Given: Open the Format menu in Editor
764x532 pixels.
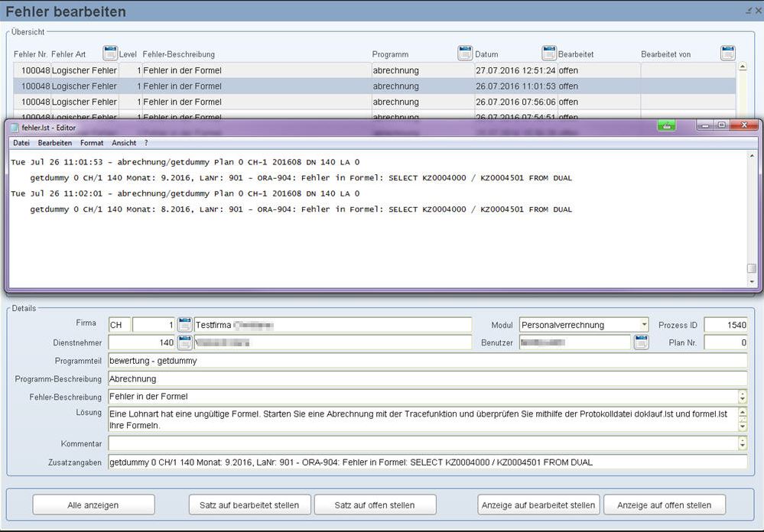Looking at the screenshot, I should click(92, 143).
